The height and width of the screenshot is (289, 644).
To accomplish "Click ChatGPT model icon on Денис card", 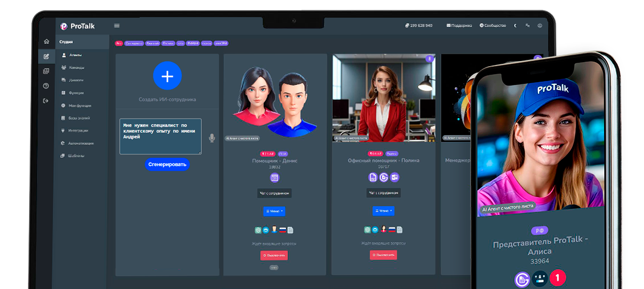I will coord(258,230).
